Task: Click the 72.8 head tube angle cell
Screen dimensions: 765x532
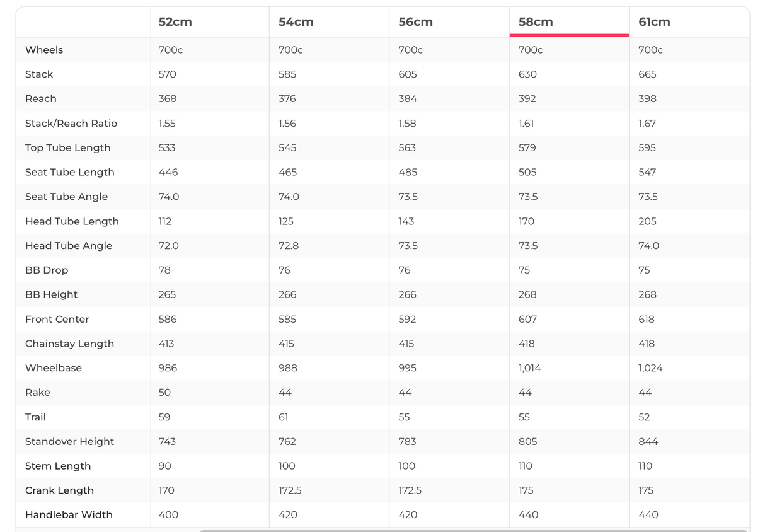Action: (289, 246)
